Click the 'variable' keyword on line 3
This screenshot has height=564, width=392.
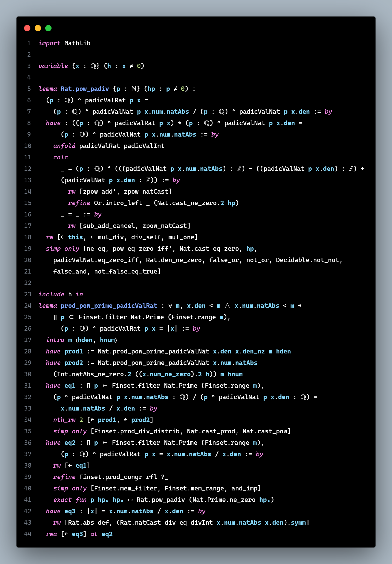pyautogui.click(x=53, y=66)
